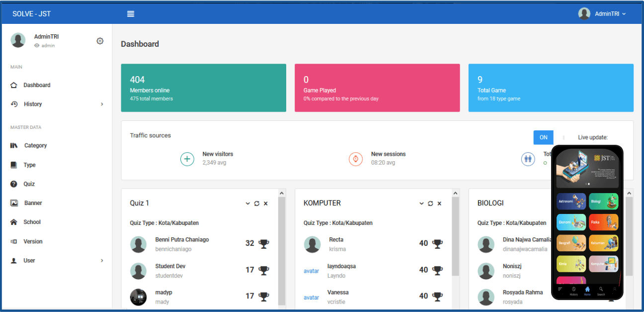The image size is (644, 312).
Task: Tap the Search tab in phone preview
Action: tap(601, 291)
